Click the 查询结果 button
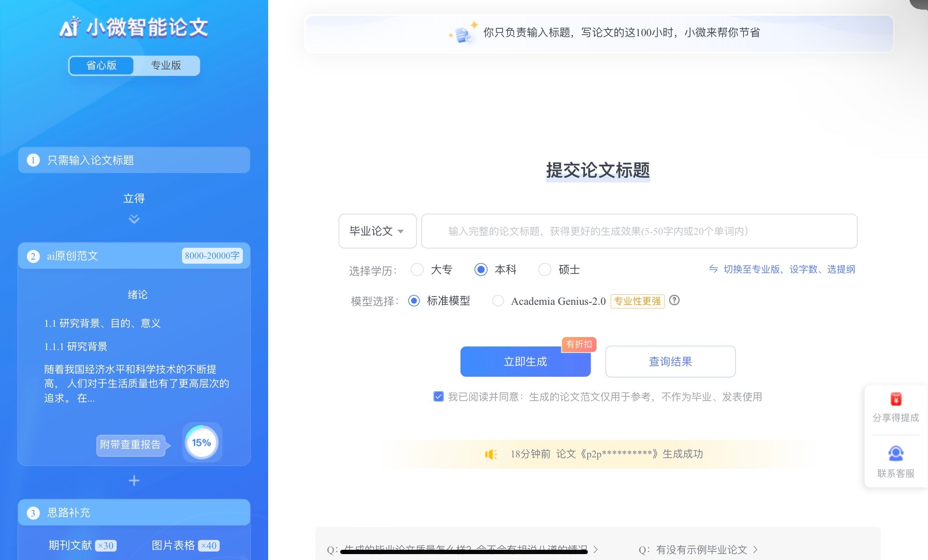 (x=670, y=361)
